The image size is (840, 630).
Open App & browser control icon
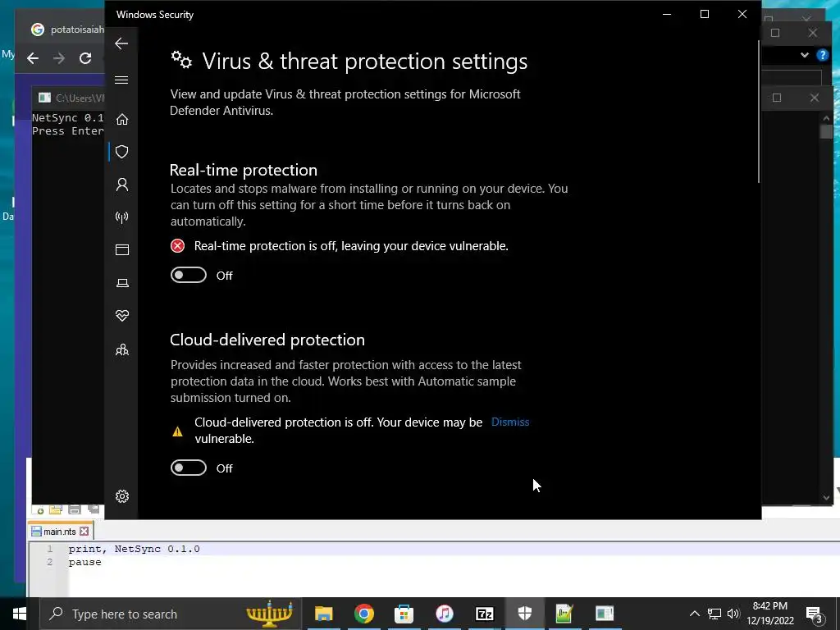click(x=122, y=249)
